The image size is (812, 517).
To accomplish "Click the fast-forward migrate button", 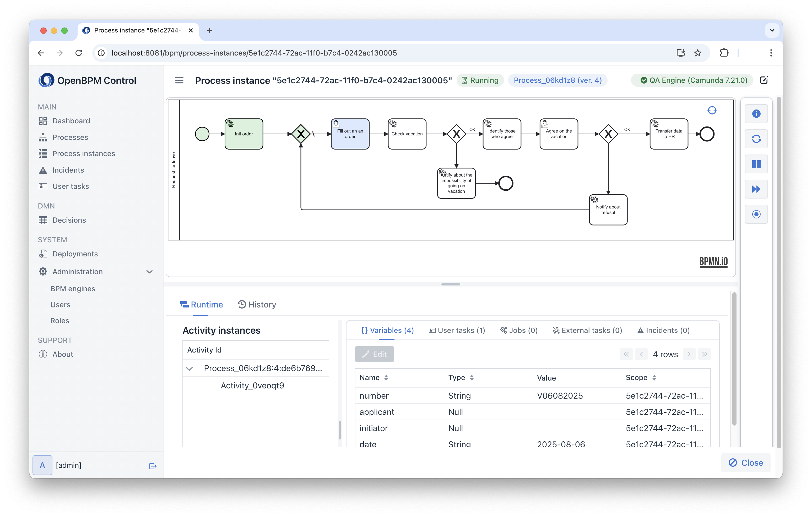I will [756, 189].
